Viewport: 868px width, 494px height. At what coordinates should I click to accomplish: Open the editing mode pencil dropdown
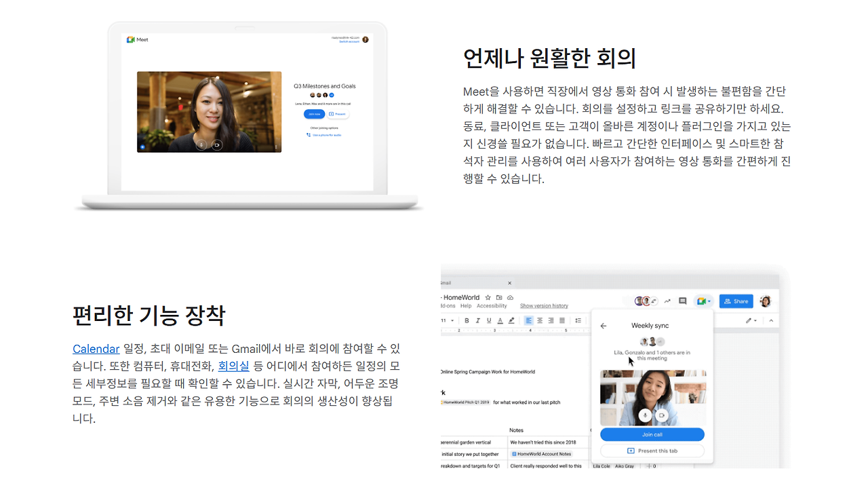click(x=751, y=320)
